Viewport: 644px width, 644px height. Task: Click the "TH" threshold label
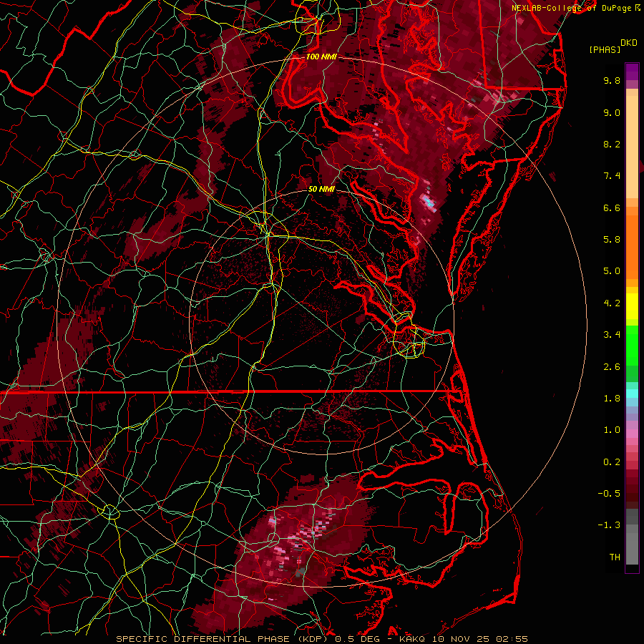(615, 557)
